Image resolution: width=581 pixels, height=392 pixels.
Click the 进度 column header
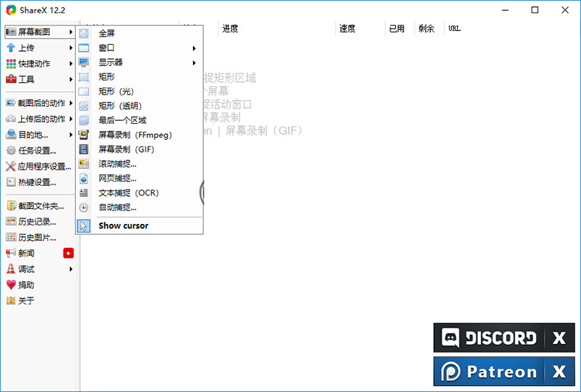click(230, 29)
